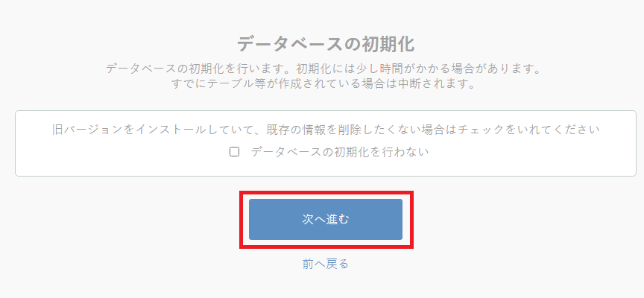Follow the 前へ戻る link
The width and height of the screenshot is (644, 298).
click(x=325, y=264)
